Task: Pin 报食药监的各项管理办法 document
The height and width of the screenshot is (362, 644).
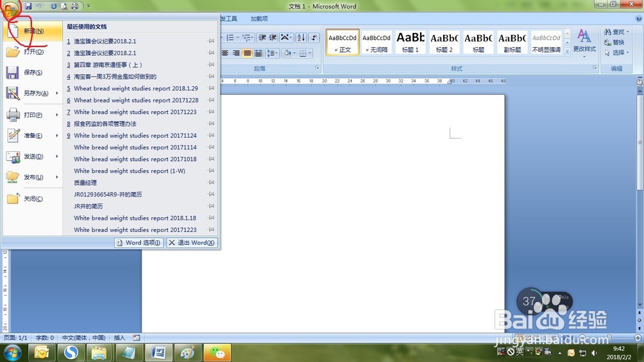Action: (211, 124)
